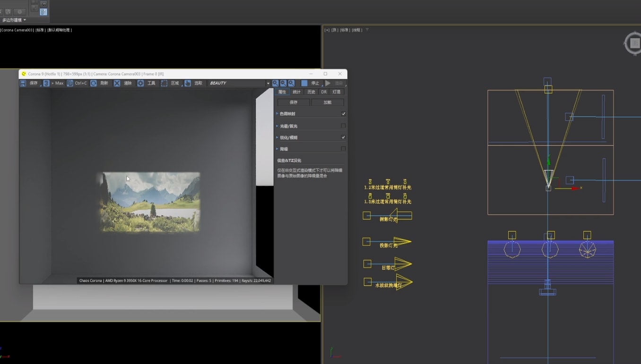Click the floppy-disk save icon in Corona toolbar
Viewport: 641px width, 364px height.
[23, 83]
